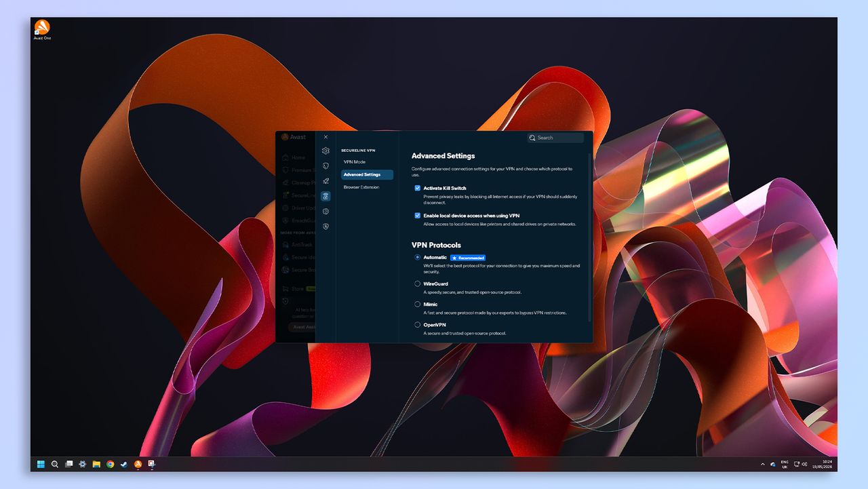Click AntiTrack in the dimmed Avast sidebar
868x489 pixels.
pyautogui.click(x=297, y=244)
